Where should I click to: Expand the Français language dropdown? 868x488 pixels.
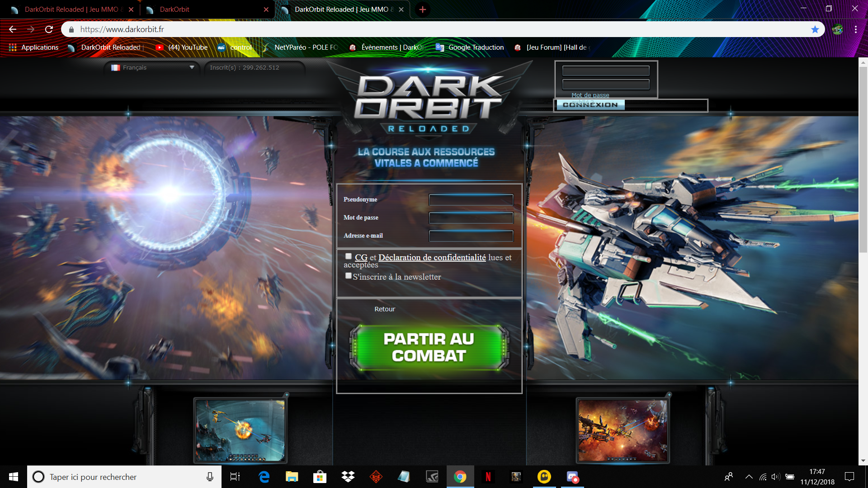click(x=152, y=68)
